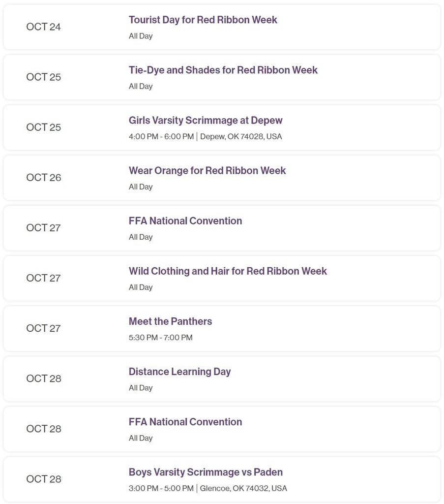The width and height of the screenshot is (444, 504).
Task: Click the 5:30 PM - 7:00 PM time text
Action: click(x=160, y=338)
